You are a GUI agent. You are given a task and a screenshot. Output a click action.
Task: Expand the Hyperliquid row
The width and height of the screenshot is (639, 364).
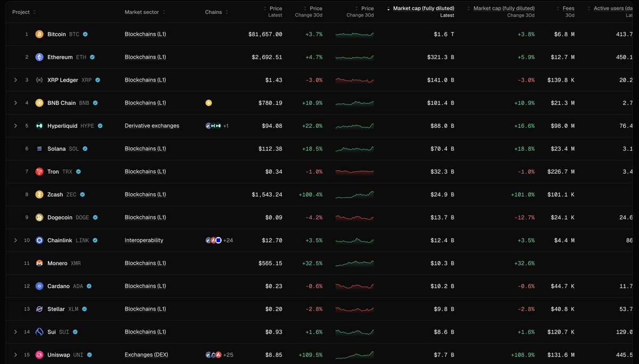tap(15, 126)
